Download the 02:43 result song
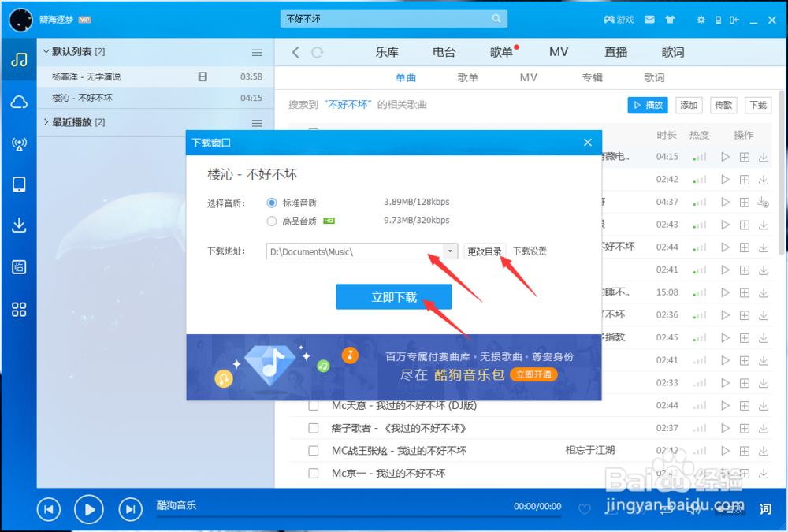 (764, 225)
